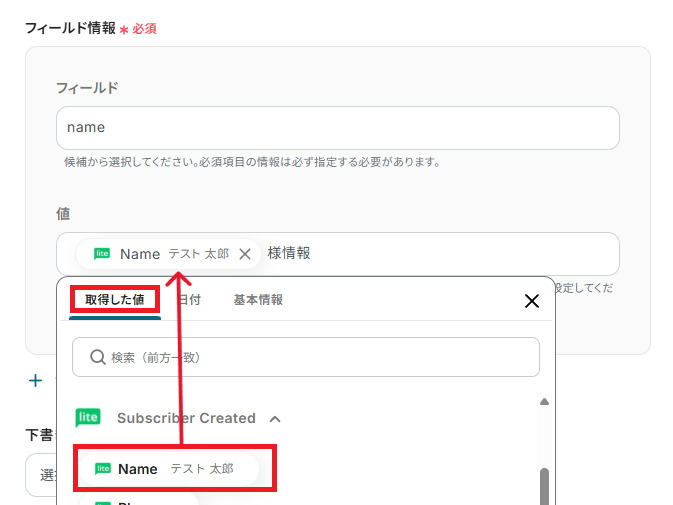673x505 pixels.
Task: Remove the Name chip in the value field
Action: point(245,254)
